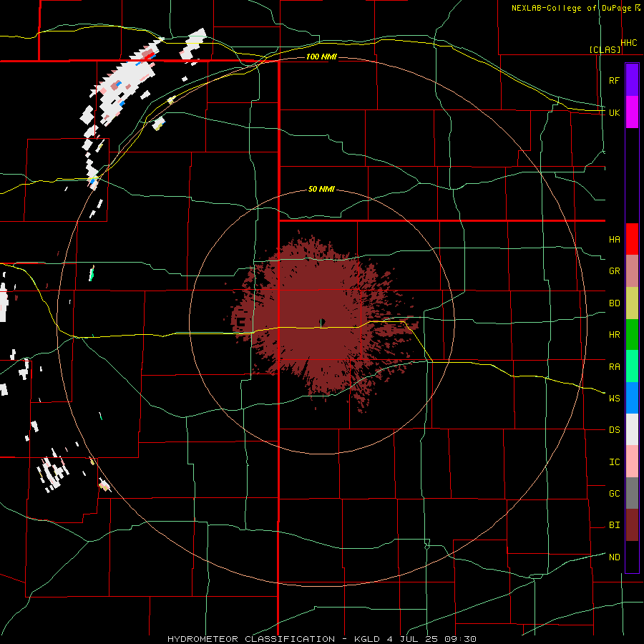Click the RF legend label
The image size is (644, 644).
click(x=614, y=80)
